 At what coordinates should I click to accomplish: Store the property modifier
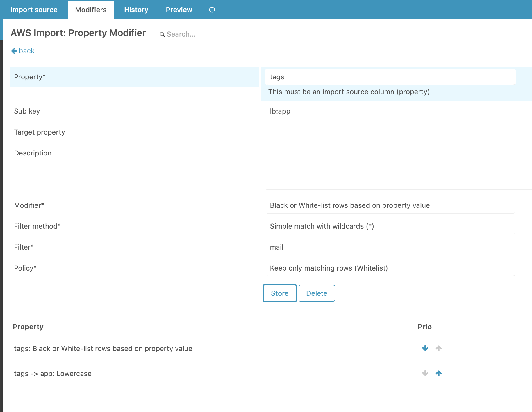click(x=280, y=293)
